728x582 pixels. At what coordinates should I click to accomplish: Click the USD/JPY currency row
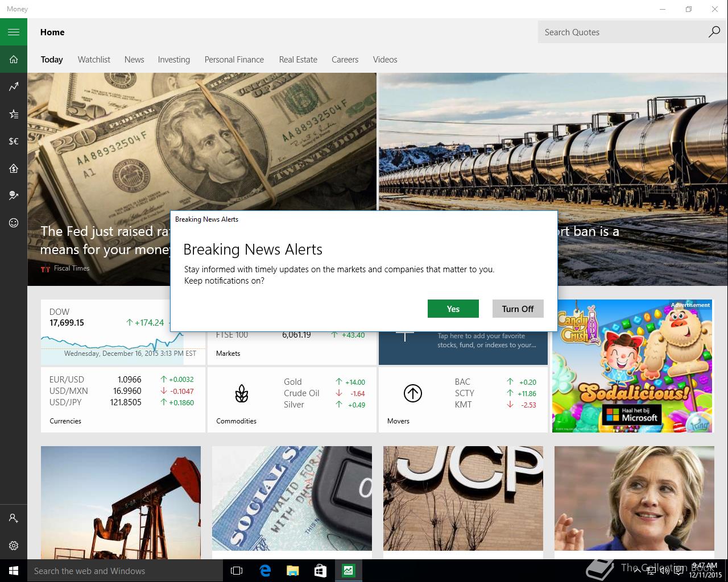(122, 402)
